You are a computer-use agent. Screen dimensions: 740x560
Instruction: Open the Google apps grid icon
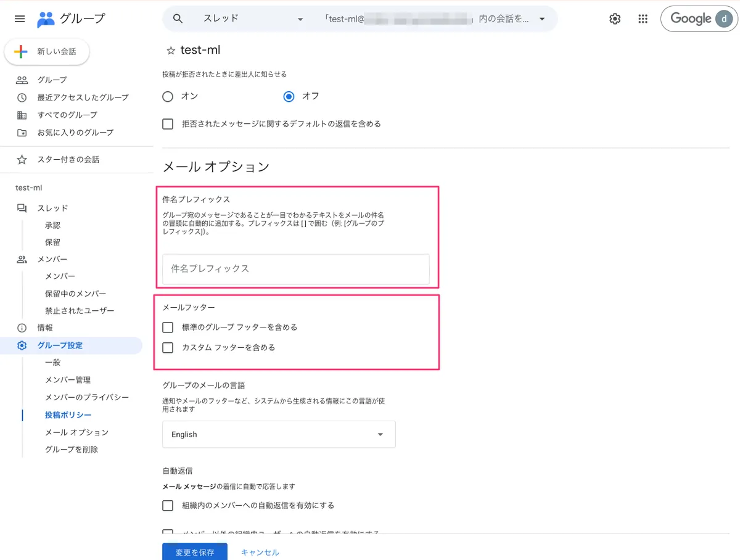tap(643, 19)
